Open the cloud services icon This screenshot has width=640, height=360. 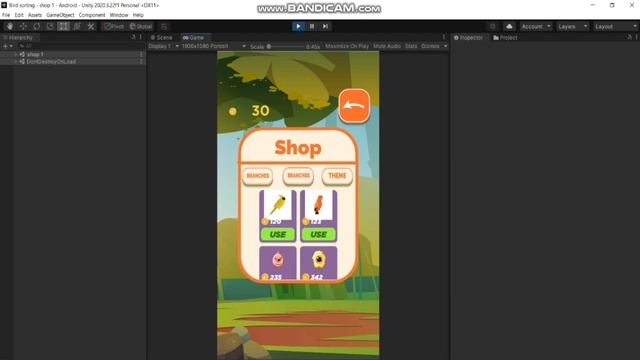509,27
